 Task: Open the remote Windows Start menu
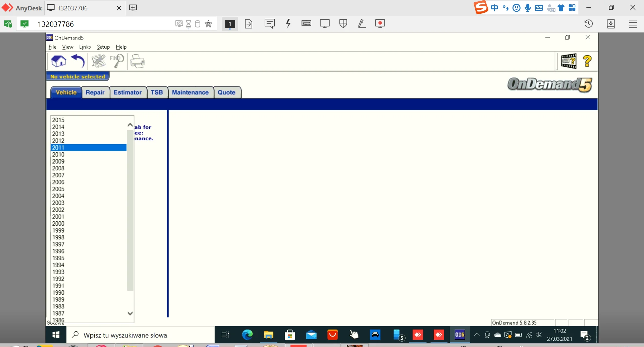[x=56, y=335]
